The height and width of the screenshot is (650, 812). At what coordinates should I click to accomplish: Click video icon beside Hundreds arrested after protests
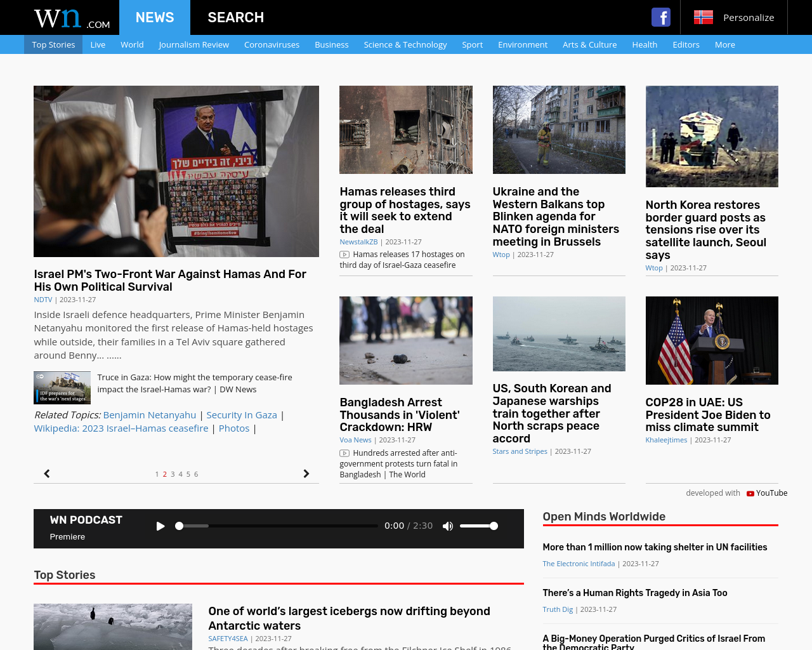pos(344,453)
